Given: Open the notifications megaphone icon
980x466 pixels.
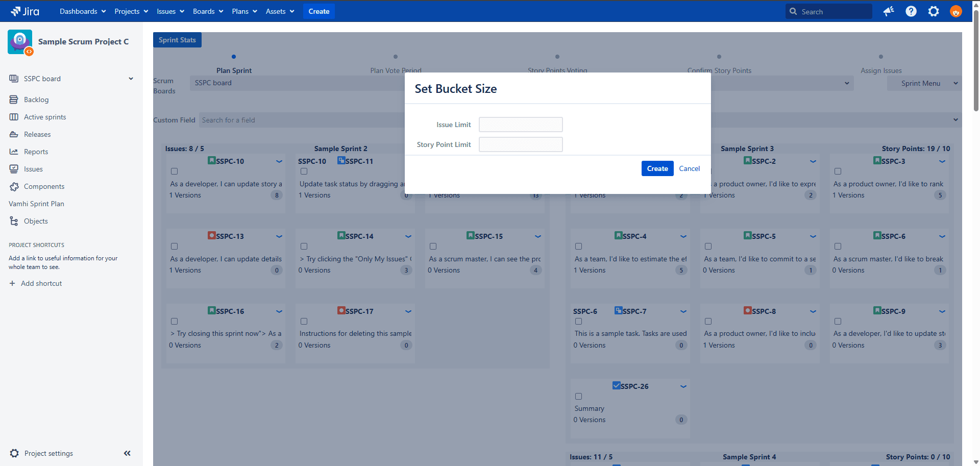Looking at the screenshot, I should click(x=889, y=11).
